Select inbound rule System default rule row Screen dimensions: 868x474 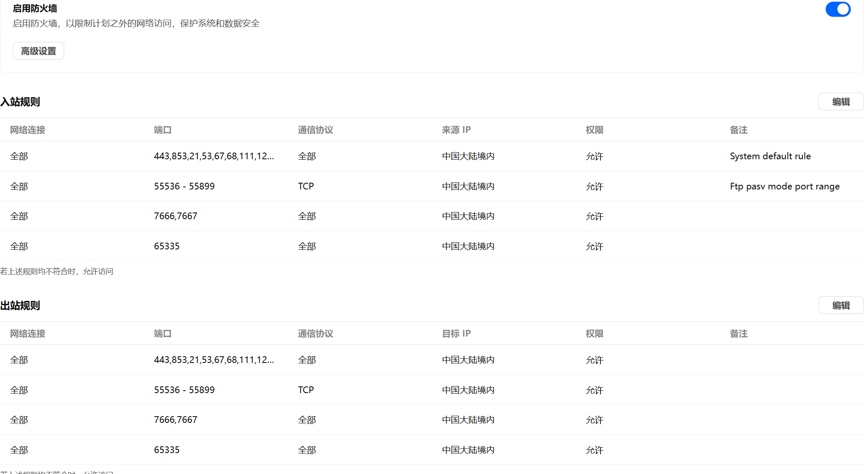tap(770, 156)
